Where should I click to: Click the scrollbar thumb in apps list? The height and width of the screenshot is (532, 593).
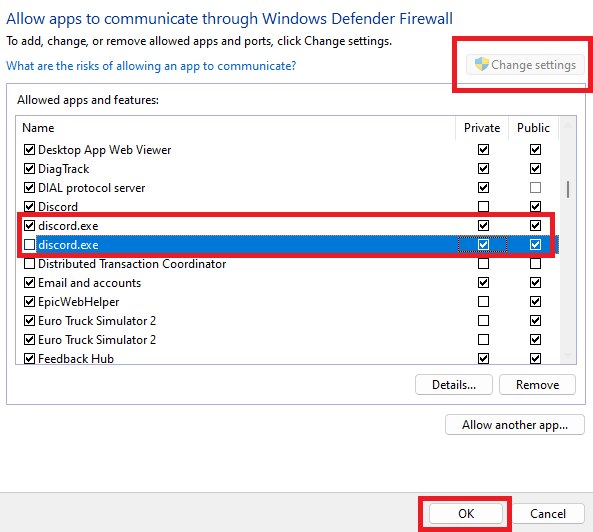click(x=568, y=189)
